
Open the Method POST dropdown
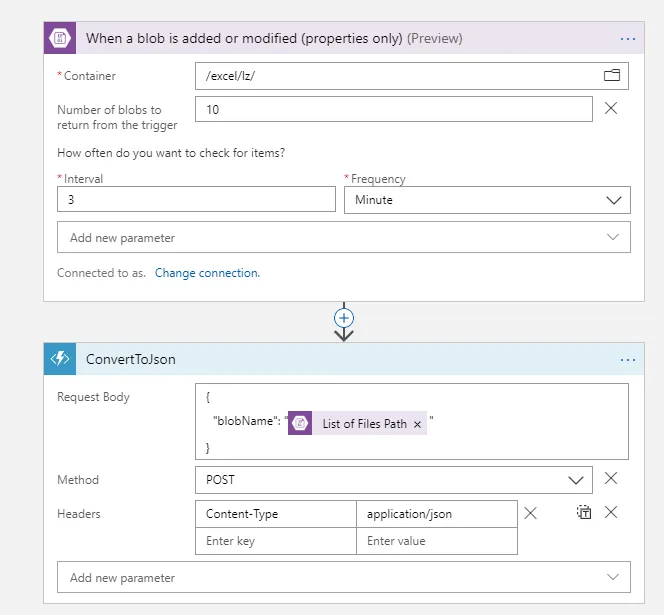[x=576, y=480]
